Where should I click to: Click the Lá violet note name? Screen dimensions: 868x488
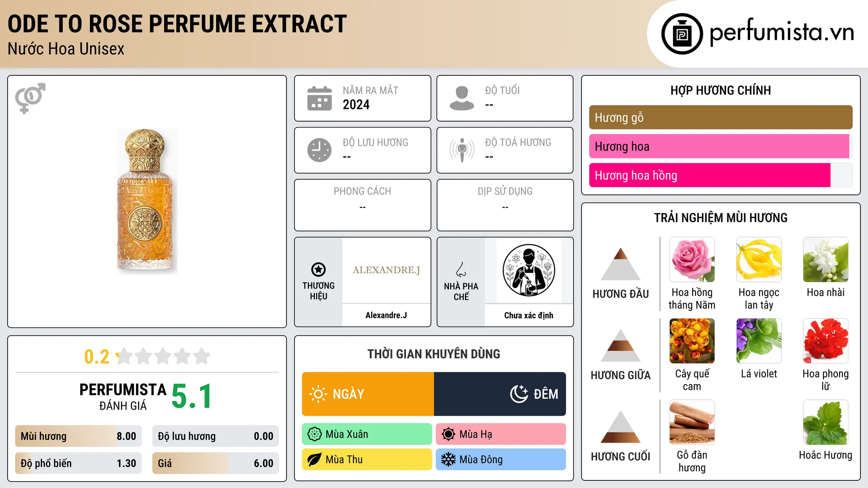point(759,374)
